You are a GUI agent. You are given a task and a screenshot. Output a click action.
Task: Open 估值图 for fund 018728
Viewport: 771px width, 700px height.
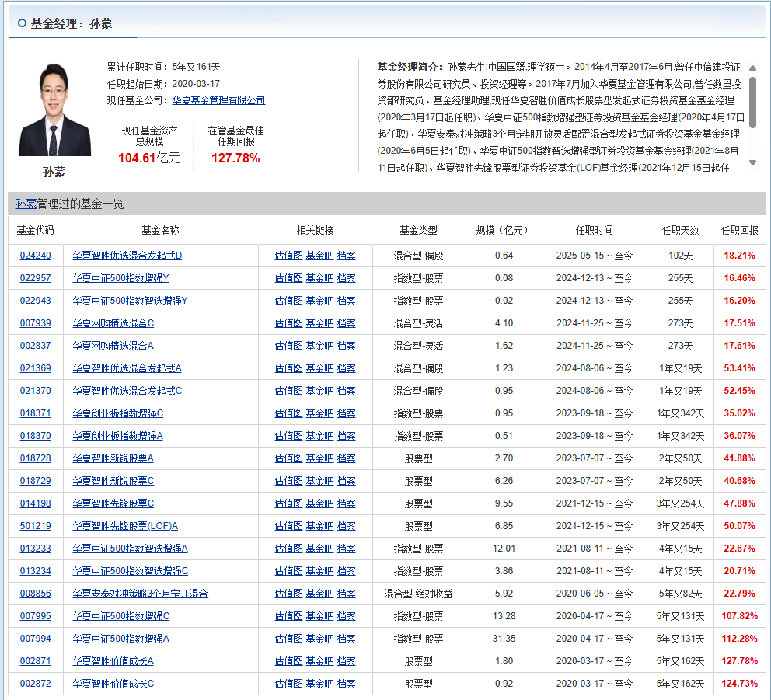pos(288,458)
